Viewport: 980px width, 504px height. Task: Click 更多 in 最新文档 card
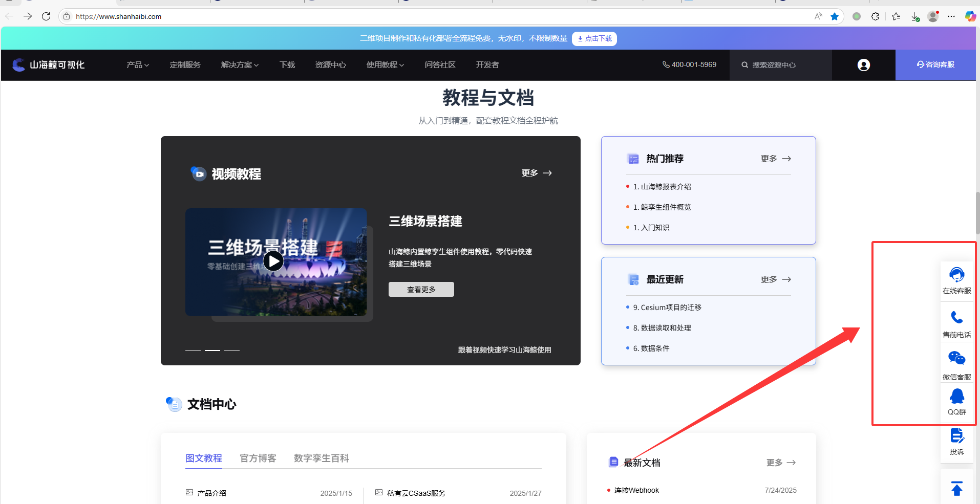click(781, 463)
